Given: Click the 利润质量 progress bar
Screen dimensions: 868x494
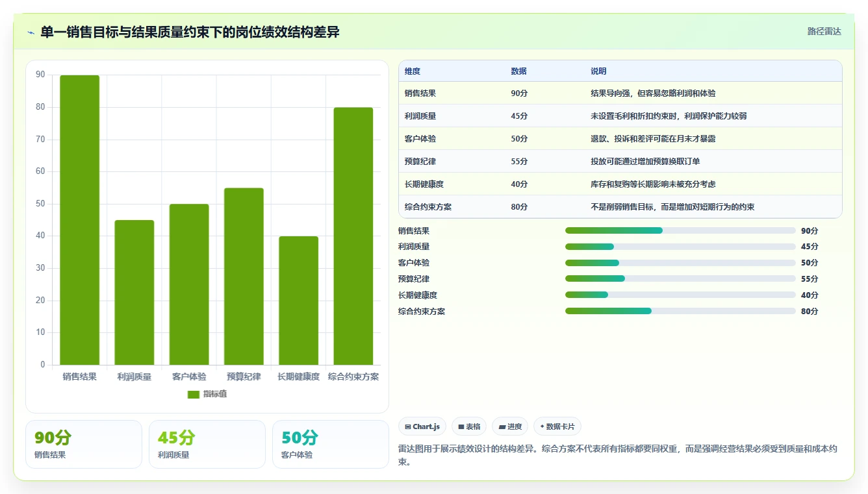Looking at the screenshot, I should click(680, 247).
